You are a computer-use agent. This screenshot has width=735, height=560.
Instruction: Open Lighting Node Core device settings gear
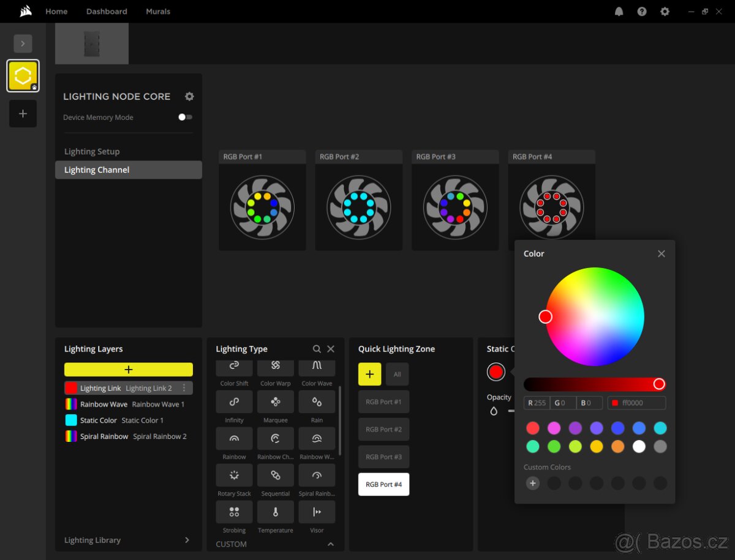click(189, 97)
